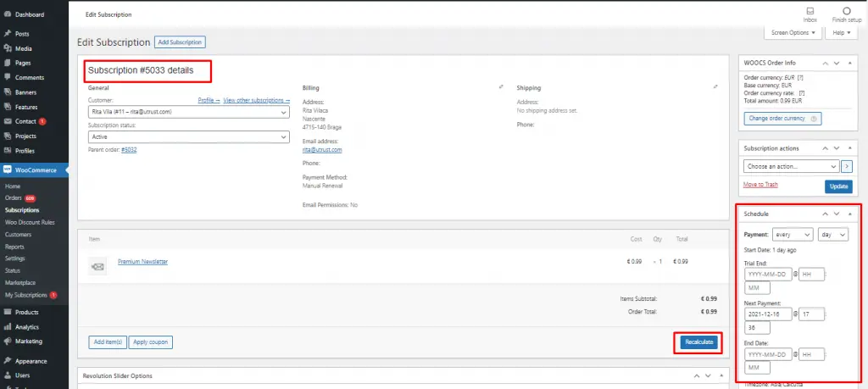868x389 pixels.
Task: Click the Apply coupon button
Action: (x=151, y=342)
